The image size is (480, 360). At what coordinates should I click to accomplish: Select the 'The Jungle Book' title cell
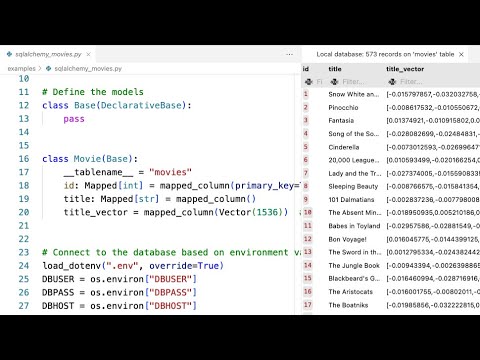[354, 265]
